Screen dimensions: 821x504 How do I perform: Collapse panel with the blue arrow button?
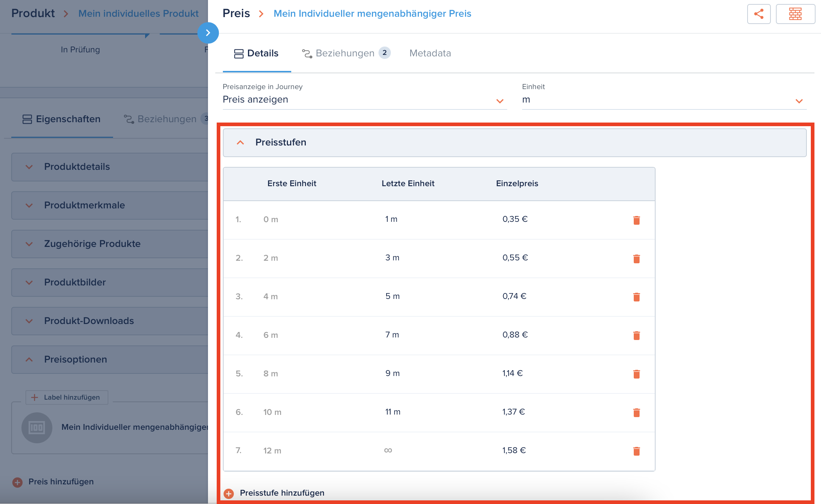pyautogui.click(x=208, y=33)
